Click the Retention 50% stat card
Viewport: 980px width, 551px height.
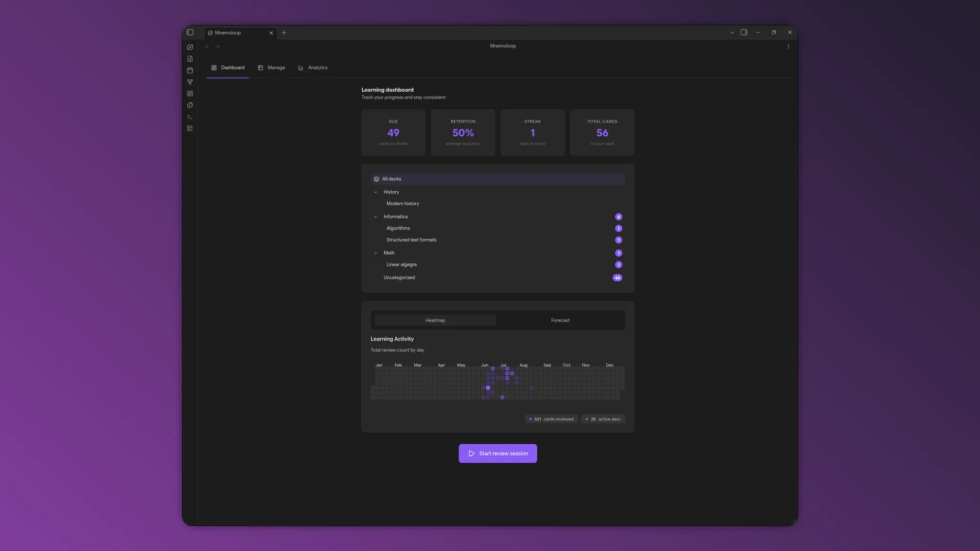tap(463, 132)
